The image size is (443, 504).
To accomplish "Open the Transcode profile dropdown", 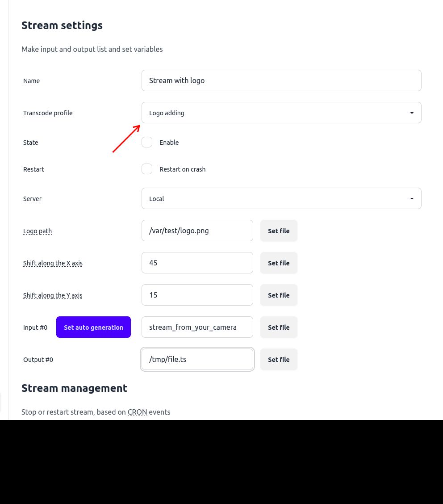I will click(281, 113).
